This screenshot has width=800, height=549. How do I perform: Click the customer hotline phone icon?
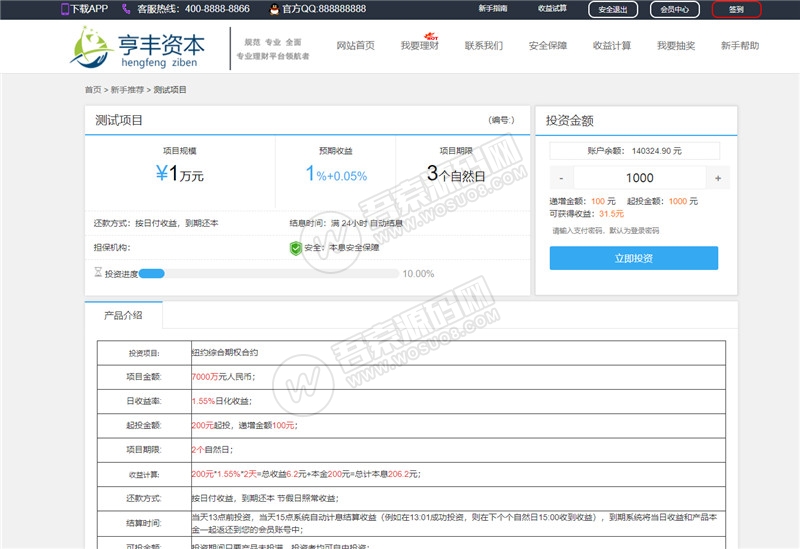[x=126, y=9]
